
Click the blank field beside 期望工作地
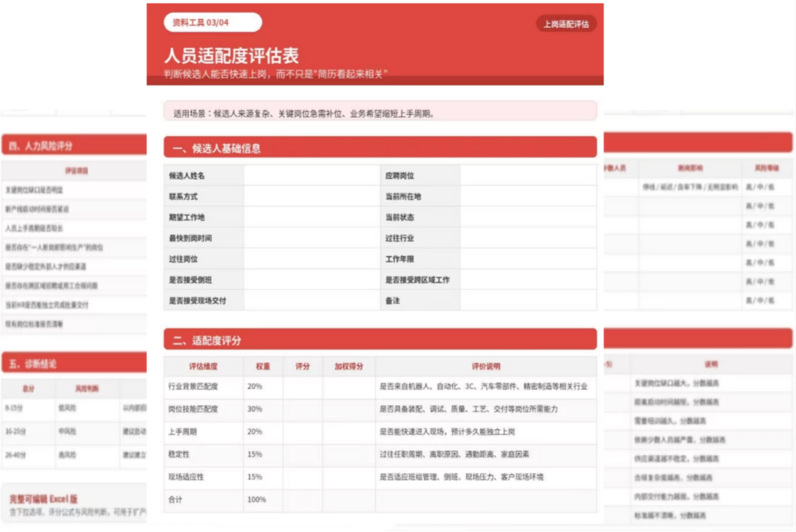pyautogui.click(x=312, y=217)
